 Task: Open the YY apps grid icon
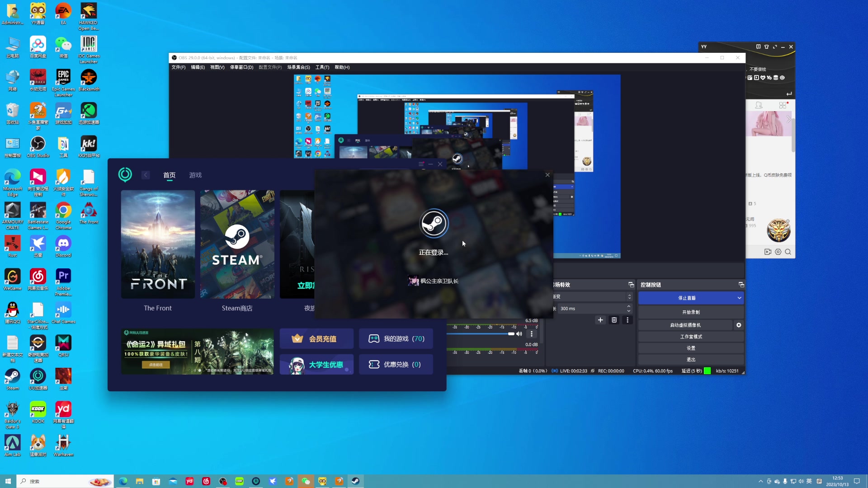pyautogui.click(x=783, y=105)
